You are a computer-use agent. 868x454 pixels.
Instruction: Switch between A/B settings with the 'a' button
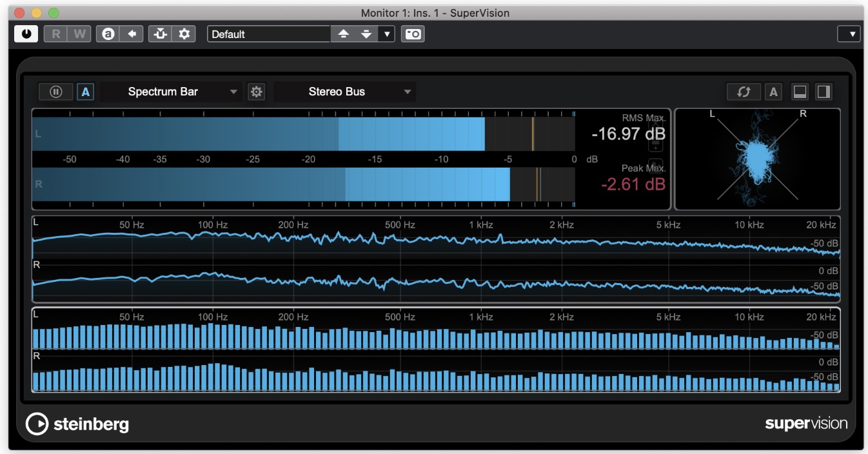108,34
